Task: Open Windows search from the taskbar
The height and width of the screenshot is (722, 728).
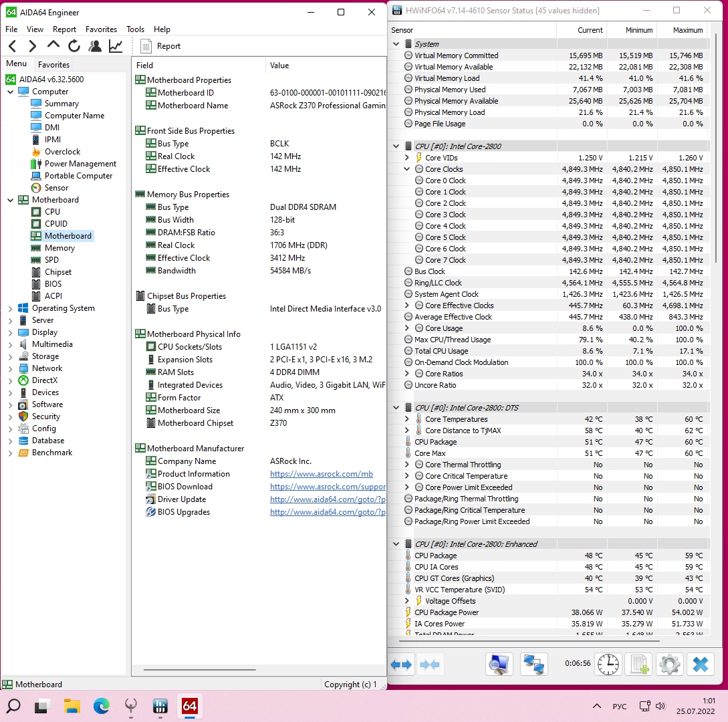Action: [x=13, y=706]
